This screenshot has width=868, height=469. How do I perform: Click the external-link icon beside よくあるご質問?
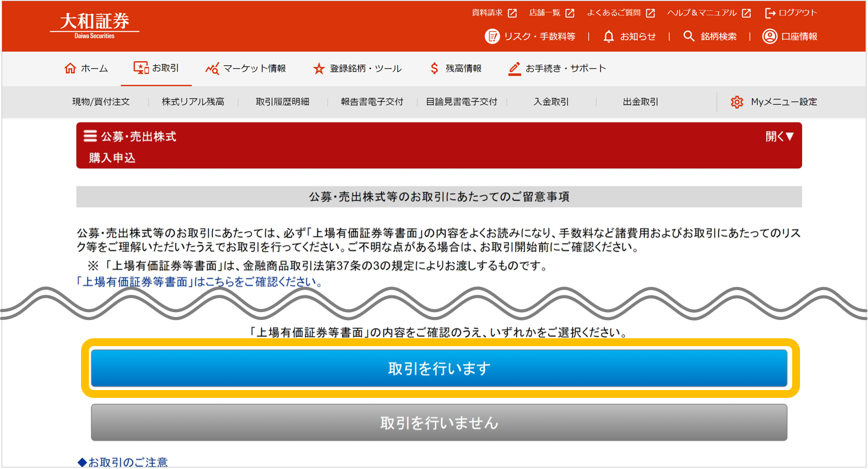[x=650, y=13]
